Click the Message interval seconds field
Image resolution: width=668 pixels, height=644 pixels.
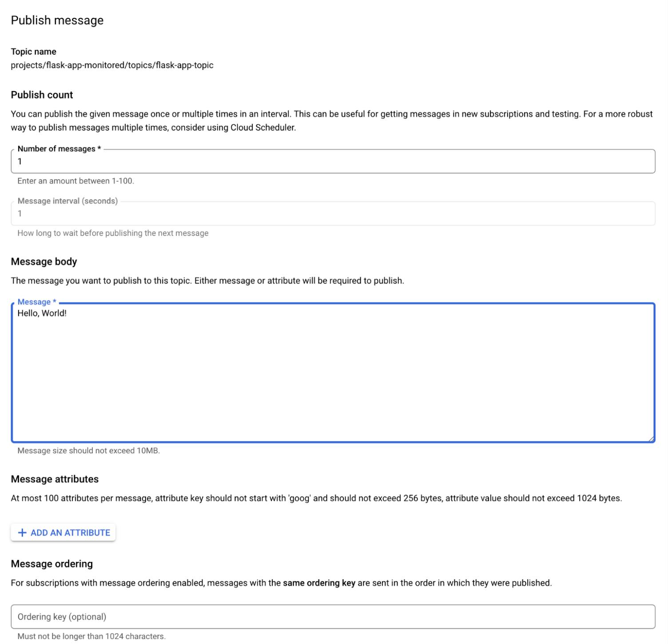click(x=333, y=213)
